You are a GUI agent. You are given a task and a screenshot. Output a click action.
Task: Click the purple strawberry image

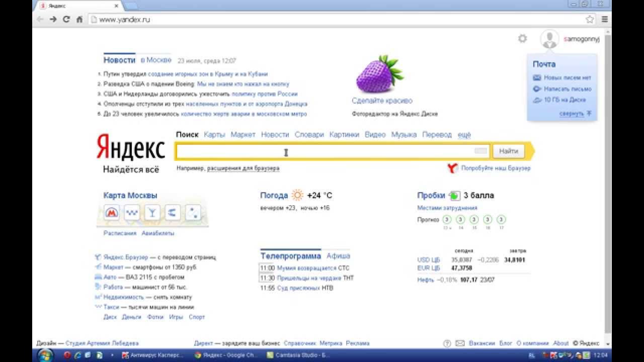coord(380,74)
